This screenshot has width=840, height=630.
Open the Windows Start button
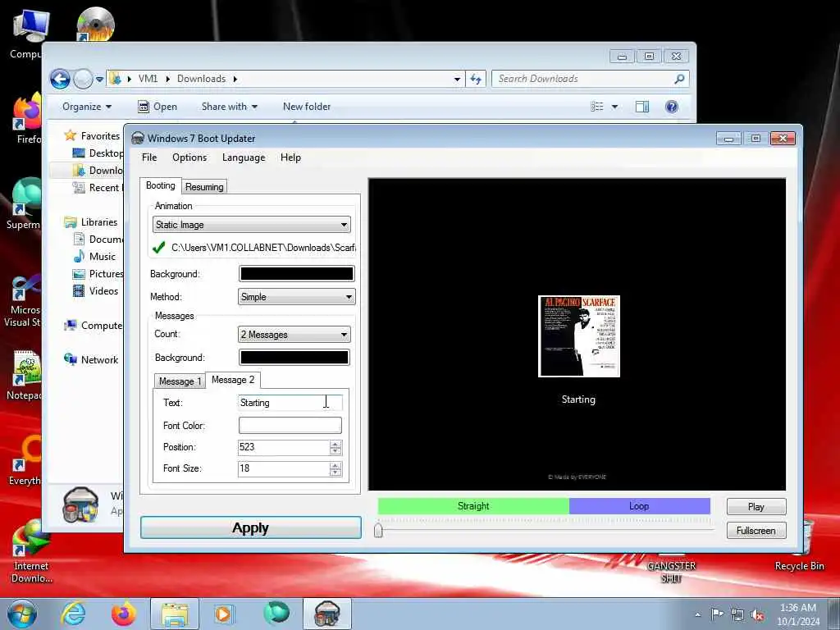pyautogui.click(x=22, y=614)
